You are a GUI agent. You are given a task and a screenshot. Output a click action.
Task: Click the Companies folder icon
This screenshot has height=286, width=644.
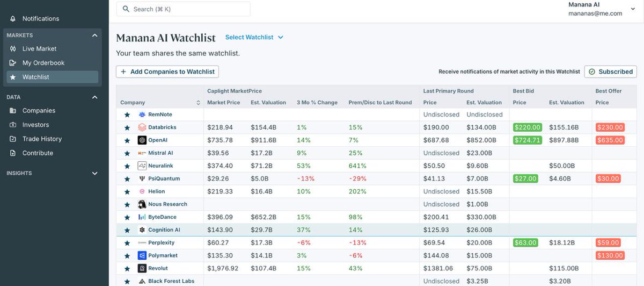[x=13, y=111]
